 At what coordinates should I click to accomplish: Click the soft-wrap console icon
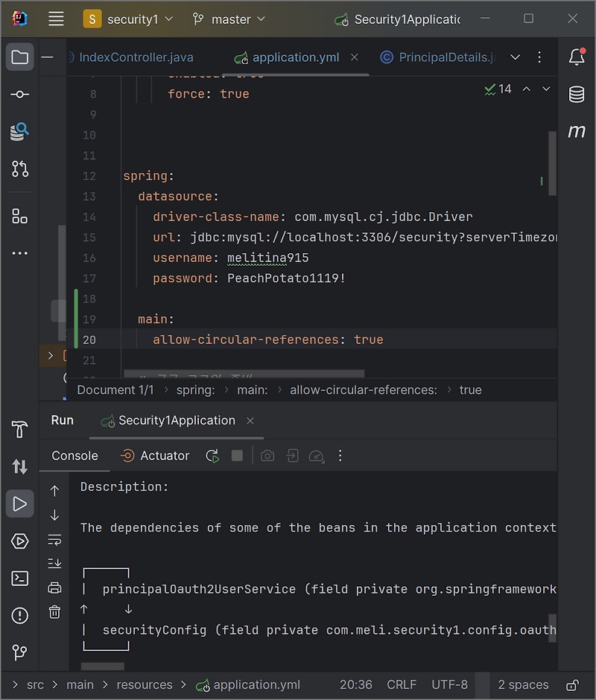click(54, 540)
